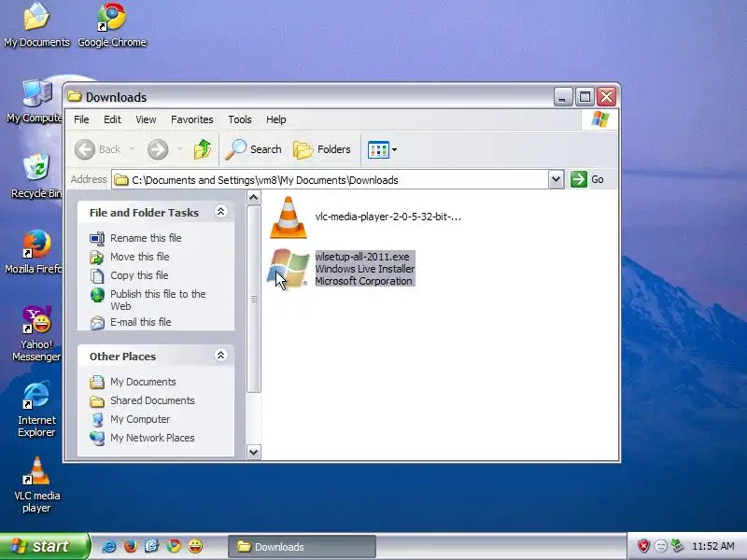Collapse the File and Folder Tasks panel
The width and height of the screenshot is (747, 560).
[x=220, y=212]
